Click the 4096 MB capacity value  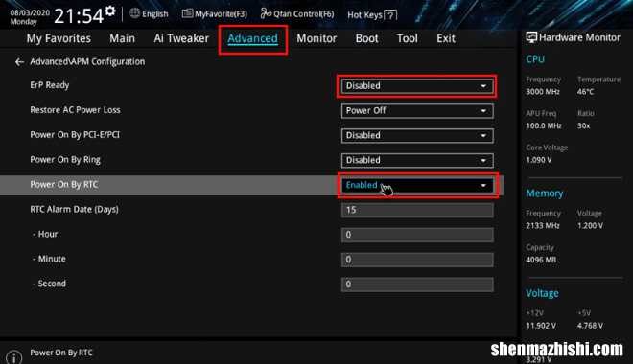pos(541,260)
